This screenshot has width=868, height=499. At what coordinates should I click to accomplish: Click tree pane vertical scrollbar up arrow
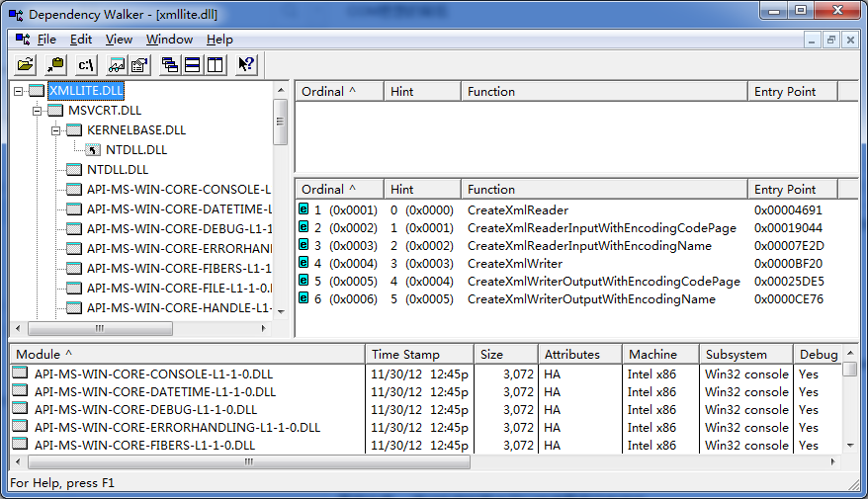click(281, 90)
